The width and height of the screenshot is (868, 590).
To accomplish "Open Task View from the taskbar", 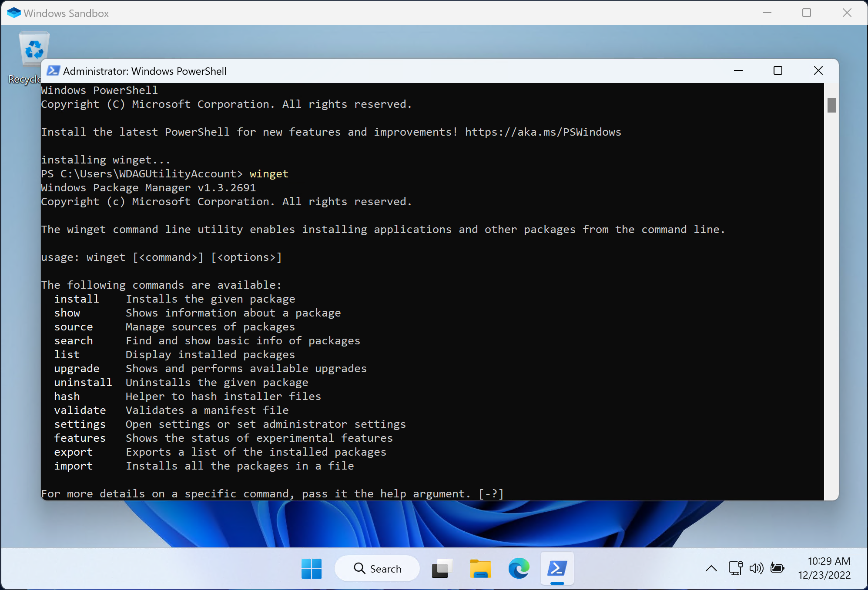I will 442,569.
